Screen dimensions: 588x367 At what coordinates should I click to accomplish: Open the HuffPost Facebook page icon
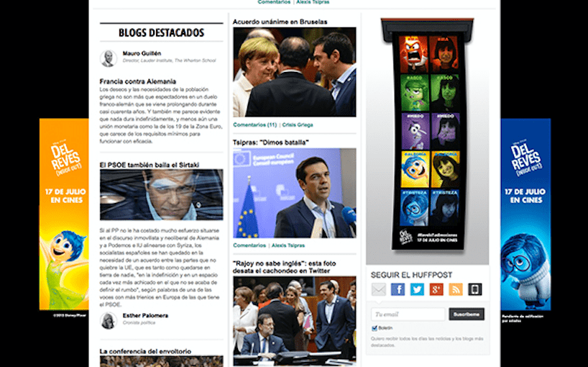coord(398,289)
